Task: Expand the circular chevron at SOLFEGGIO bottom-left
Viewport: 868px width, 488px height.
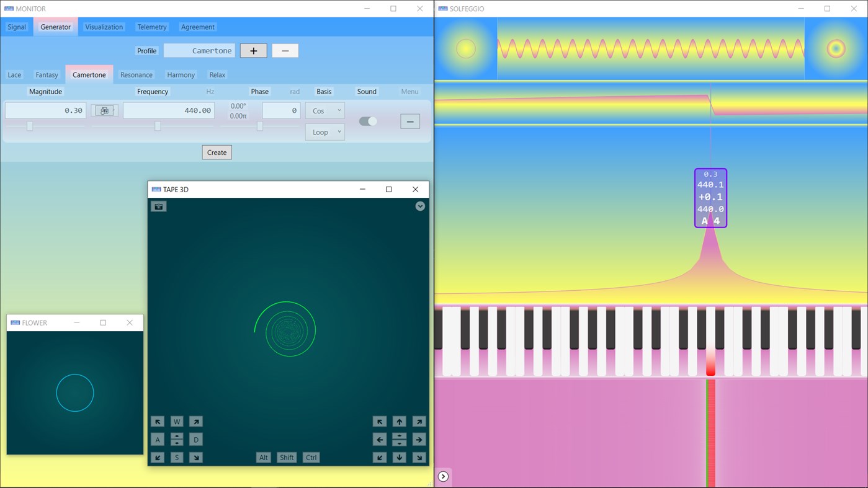Action: pyautogui.click(x=443, y=476)
